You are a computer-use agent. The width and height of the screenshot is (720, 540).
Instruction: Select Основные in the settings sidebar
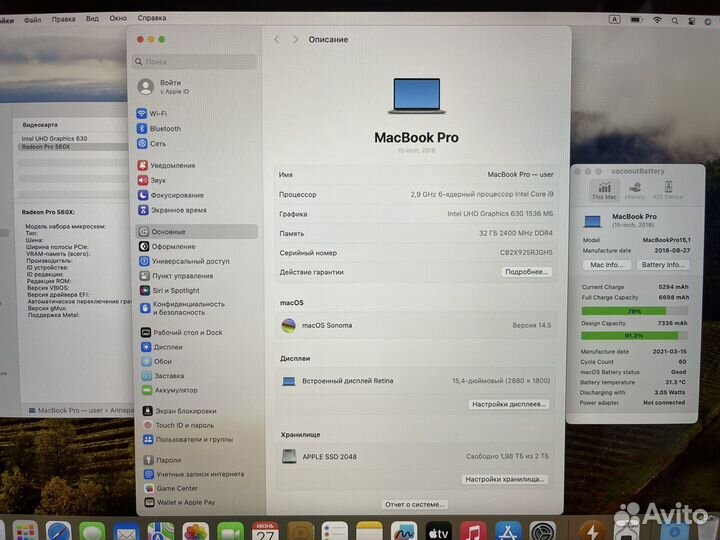tap(197, 231)
